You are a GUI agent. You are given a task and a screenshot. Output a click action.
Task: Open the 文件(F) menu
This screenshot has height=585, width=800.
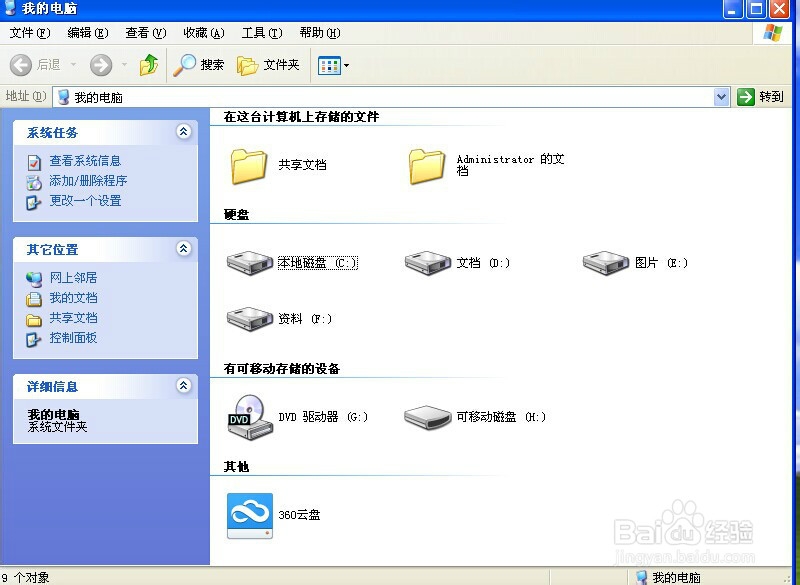pos(30,33)
